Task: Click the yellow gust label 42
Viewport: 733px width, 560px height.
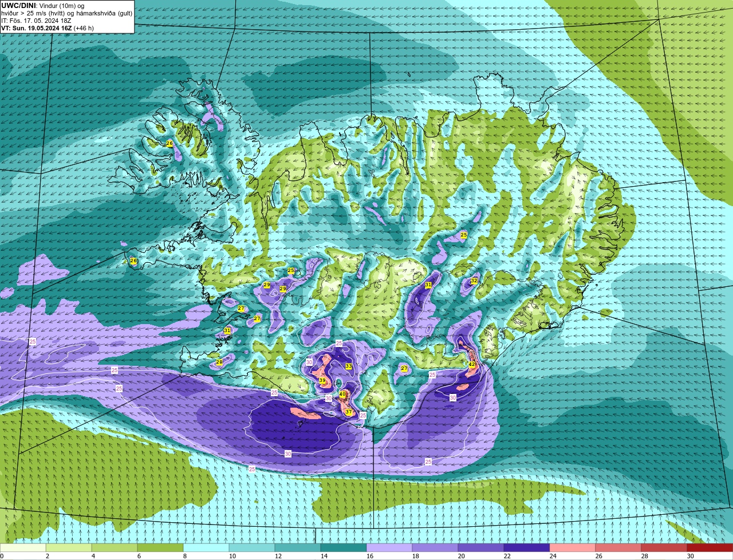Action: tap(472, 364)
